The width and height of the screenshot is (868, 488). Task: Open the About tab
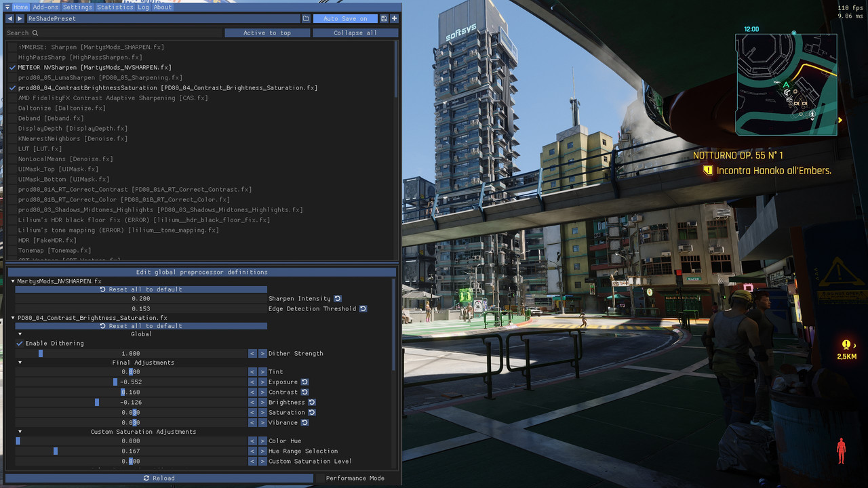163,7
